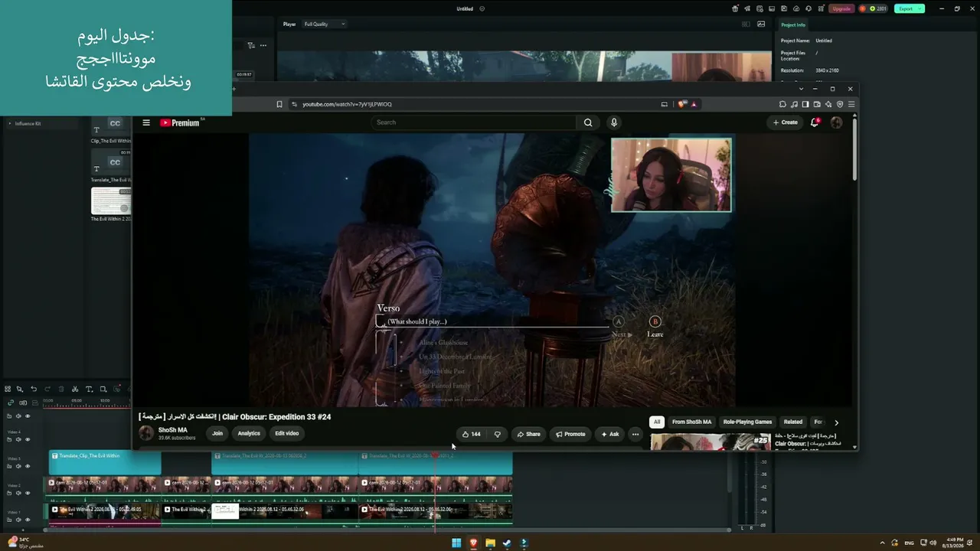This screenshot has width=980, height=551.
Task: Open the media panel filter icon
Action: tap(251, 45)
